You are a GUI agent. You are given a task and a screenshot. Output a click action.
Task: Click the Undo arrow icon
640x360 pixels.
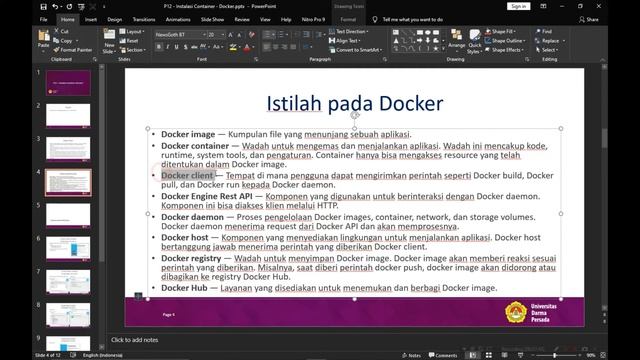click(x=55, y=7)
